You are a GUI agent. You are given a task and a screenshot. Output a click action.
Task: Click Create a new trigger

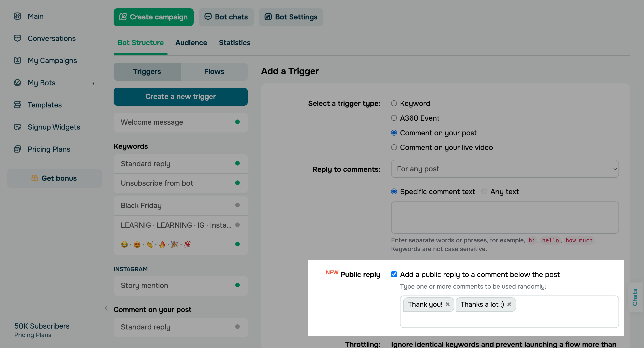pos(180,97)
